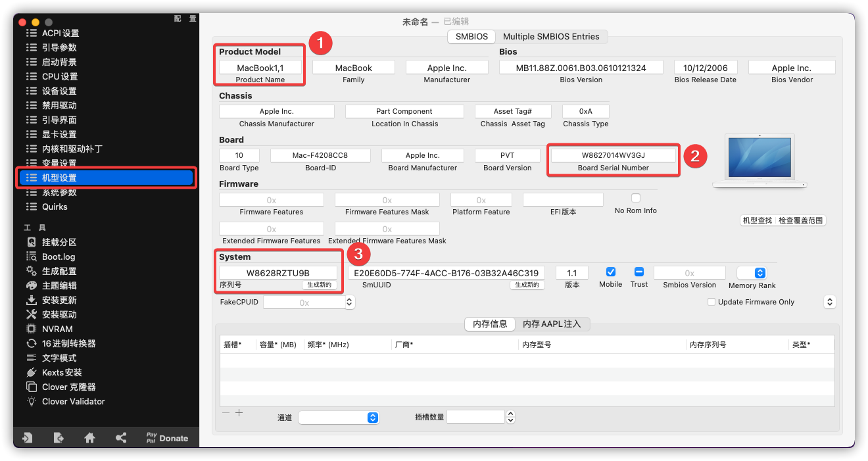Click the Board Serial Number field

click(613, 155)
